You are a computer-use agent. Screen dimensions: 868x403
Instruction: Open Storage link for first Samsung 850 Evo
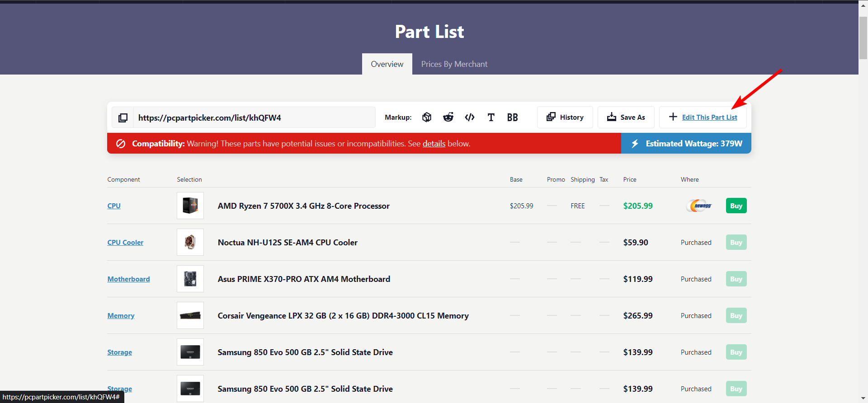click(119, 352)
